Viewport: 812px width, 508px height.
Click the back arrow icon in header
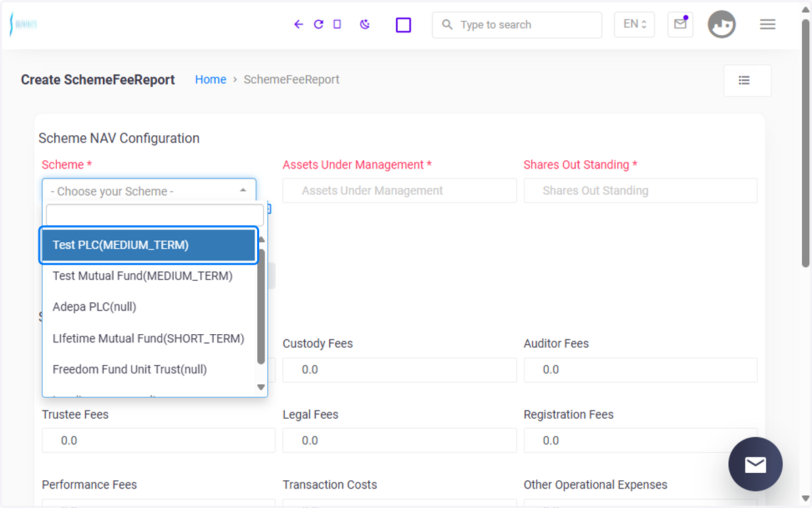298,24
